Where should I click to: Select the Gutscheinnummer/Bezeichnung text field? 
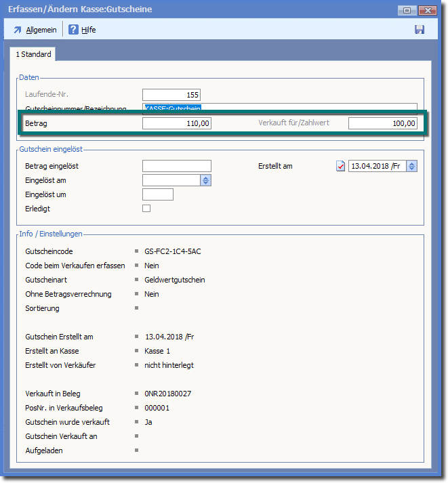click(279, 107)
